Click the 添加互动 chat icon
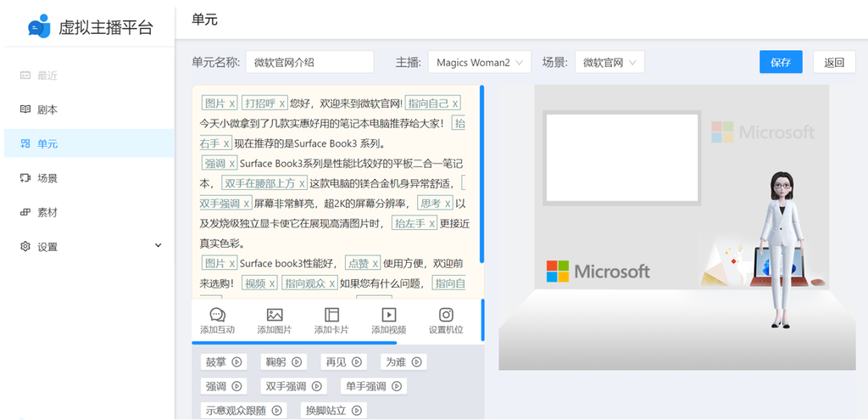Viewport: 868px width, 420px height. coord(218,315)
